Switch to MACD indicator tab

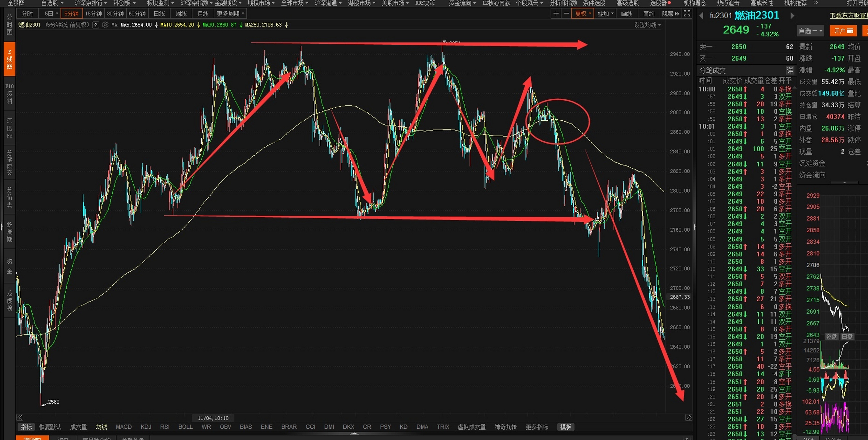coord(124,427)
